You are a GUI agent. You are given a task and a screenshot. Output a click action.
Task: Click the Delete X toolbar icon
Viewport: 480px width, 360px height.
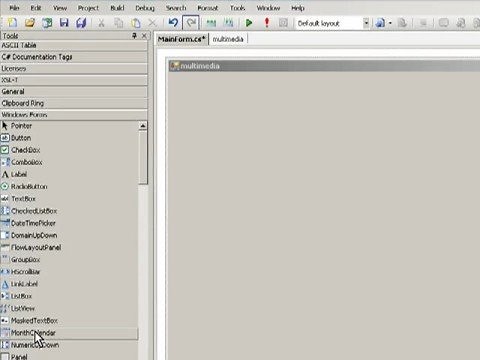(x=152, y=23)
